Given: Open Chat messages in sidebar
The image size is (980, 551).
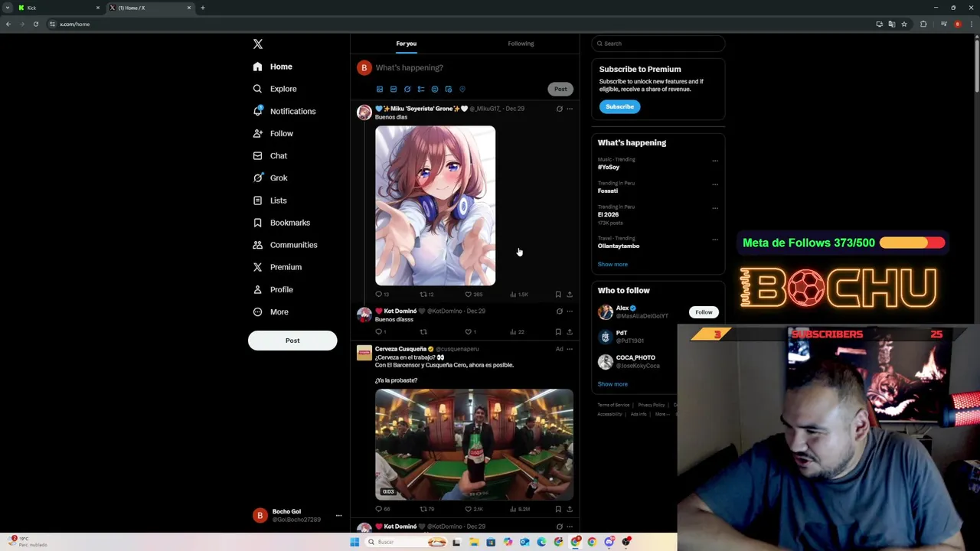Looking at the screenshot, I should 270,155.
